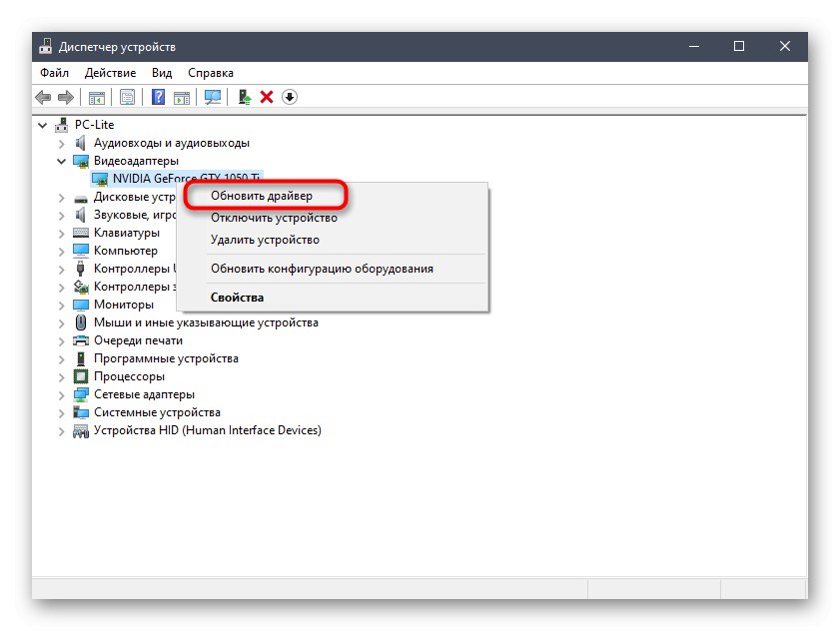Click the Очереди печати printer icon

point(81,340)
